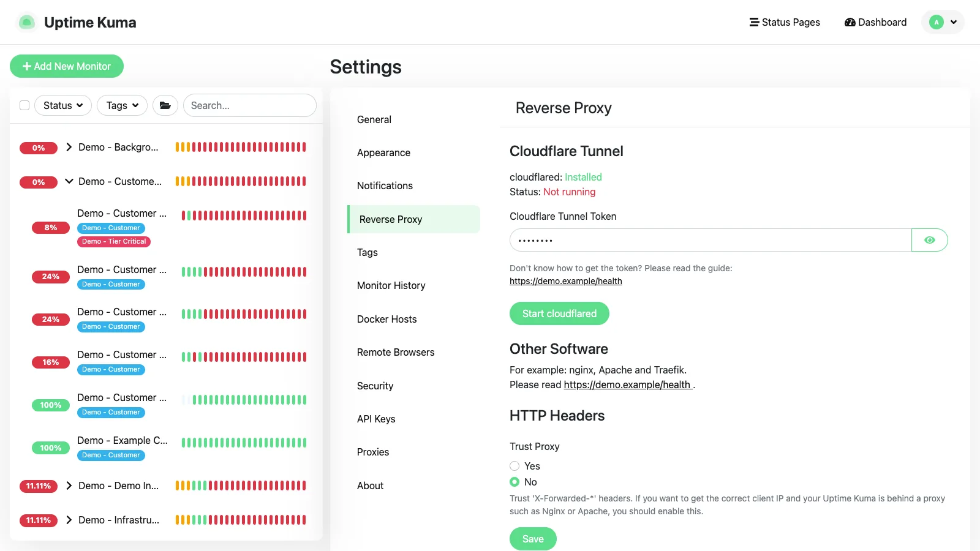Click Start cloudflared button
Image resolution: width=980 pixels, height=551 pixels.
pyautogui.click(x=559, y=313)
